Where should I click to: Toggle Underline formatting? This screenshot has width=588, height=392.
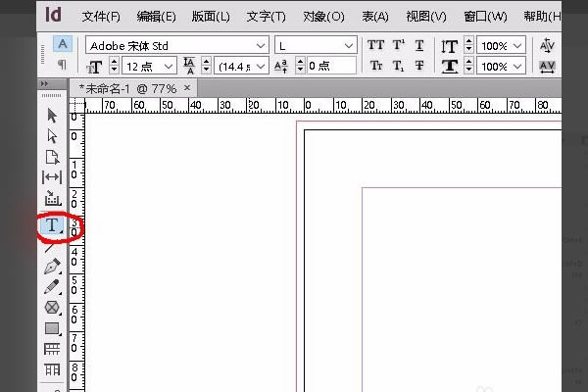419,45
